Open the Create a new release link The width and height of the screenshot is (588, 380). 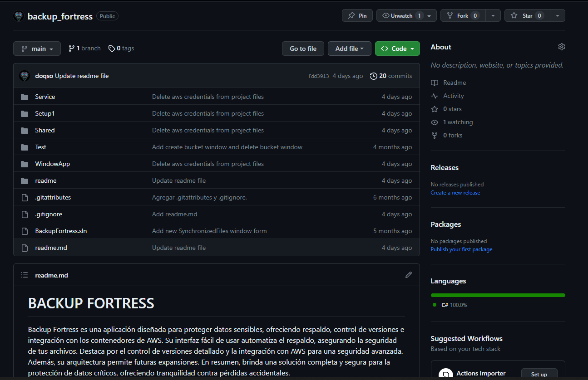(455, 192)
